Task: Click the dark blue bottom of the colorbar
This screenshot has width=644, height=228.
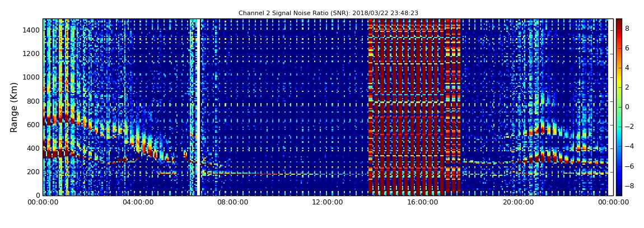Action: click(619, 191)
